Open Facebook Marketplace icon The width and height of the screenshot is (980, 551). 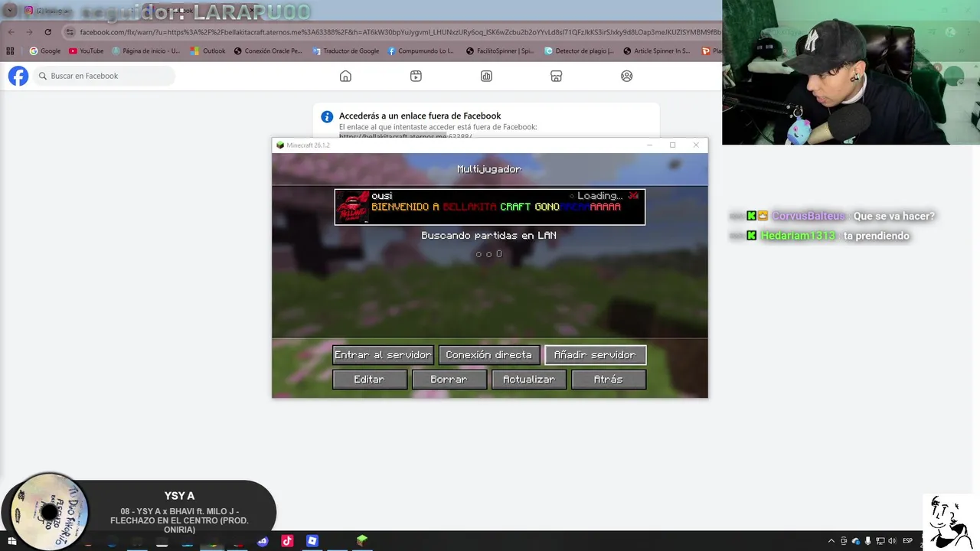[557, 76]
